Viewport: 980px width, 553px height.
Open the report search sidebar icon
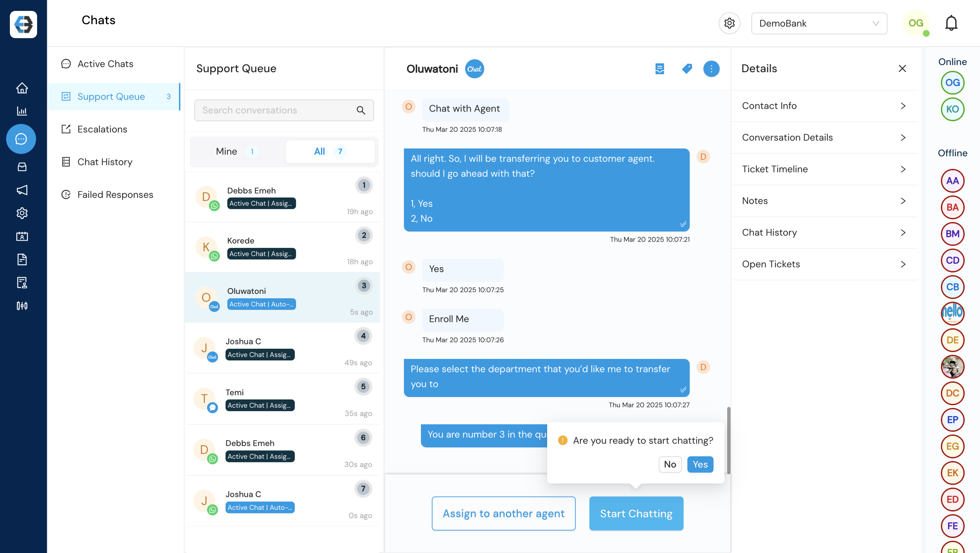(x=22, y=283)
